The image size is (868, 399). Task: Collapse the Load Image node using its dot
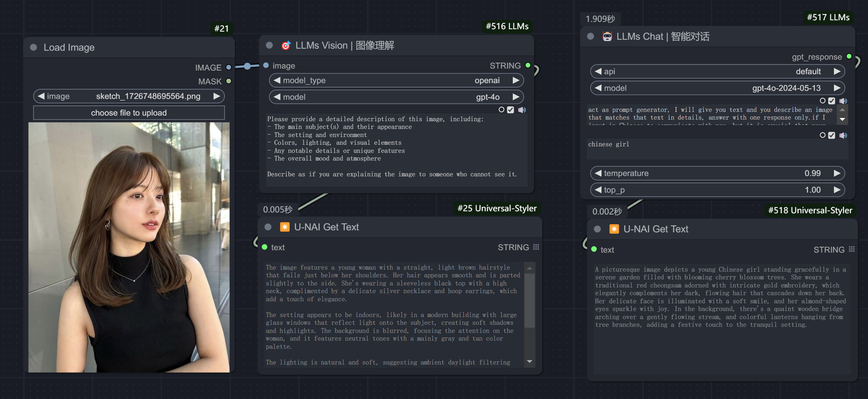coord(34,47)
